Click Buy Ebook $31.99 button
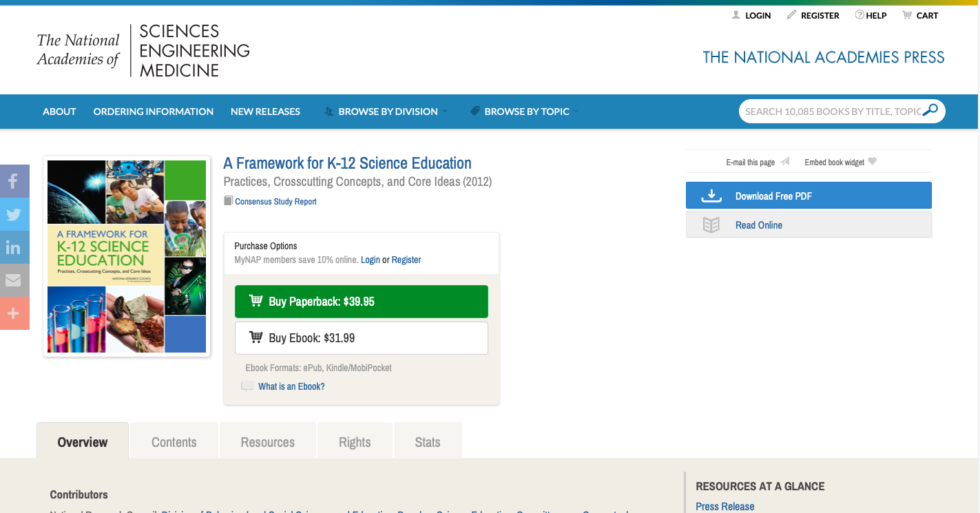 tap(361, 338)
